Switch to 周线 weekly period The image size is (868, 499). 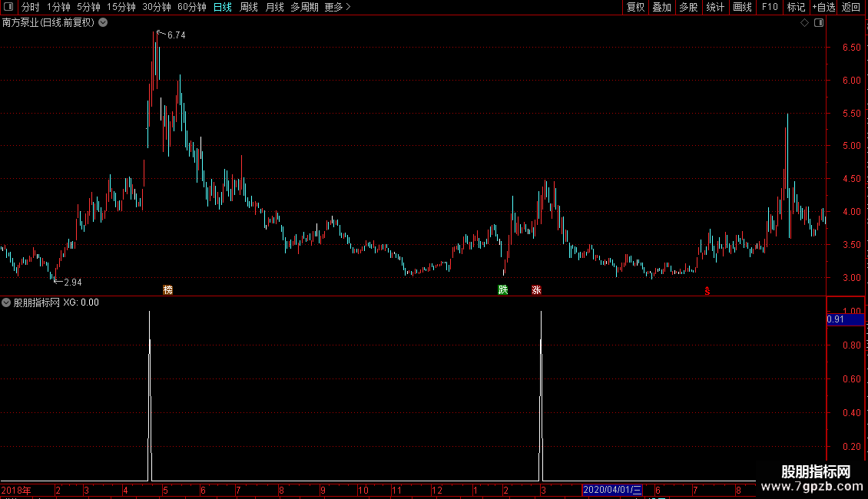click(249, 7)
